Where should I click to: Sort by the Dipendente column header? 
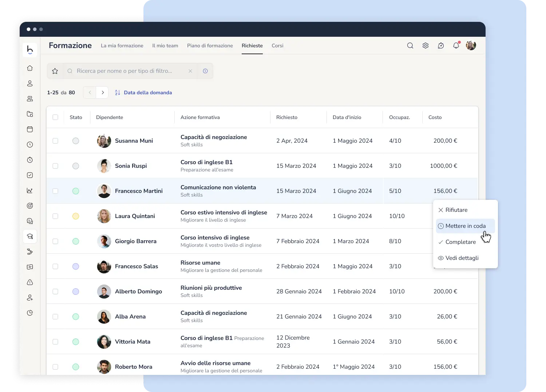pos(110,117)
